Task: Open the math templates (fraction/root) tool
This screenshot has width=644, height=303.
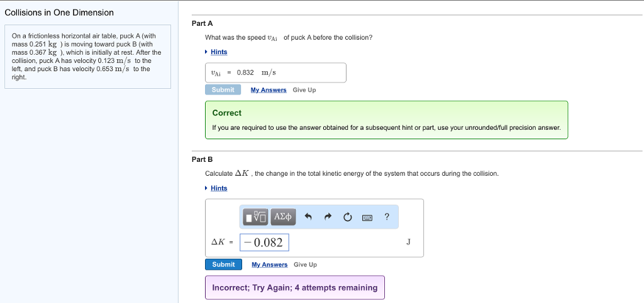Action: tap(256, 217)
